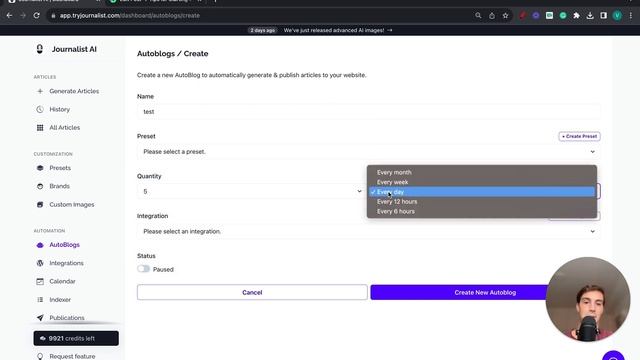The image size is (640, 360).
Task: Click the Cancel button
Action: [x=252, y=292]
